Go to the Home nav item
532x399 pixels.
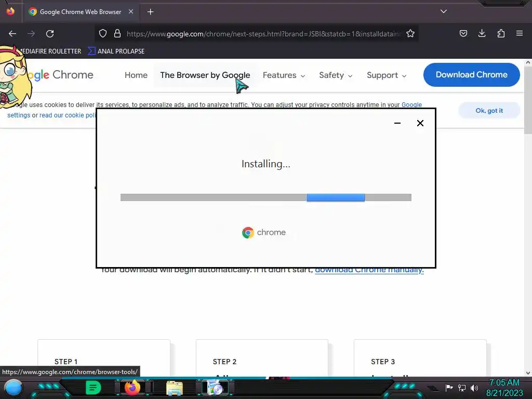tap(136, 75)
